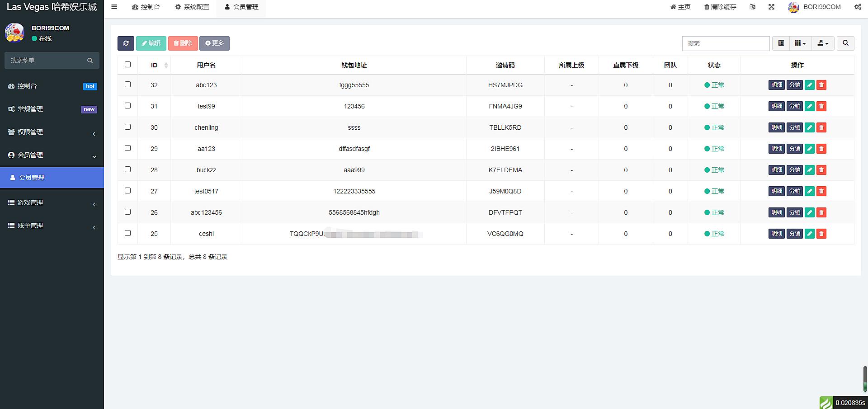Open the columns visibility dropdown

800,43
